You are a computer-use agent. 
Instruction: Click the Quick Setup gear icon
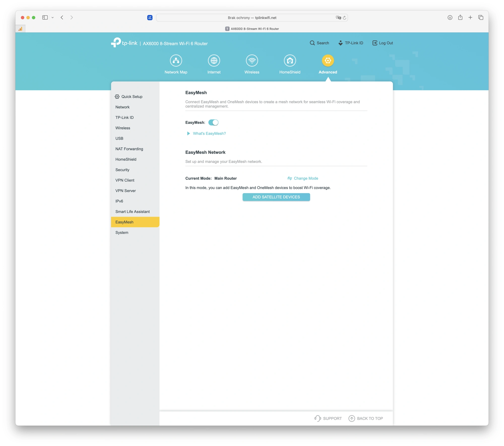pos(117,96)
